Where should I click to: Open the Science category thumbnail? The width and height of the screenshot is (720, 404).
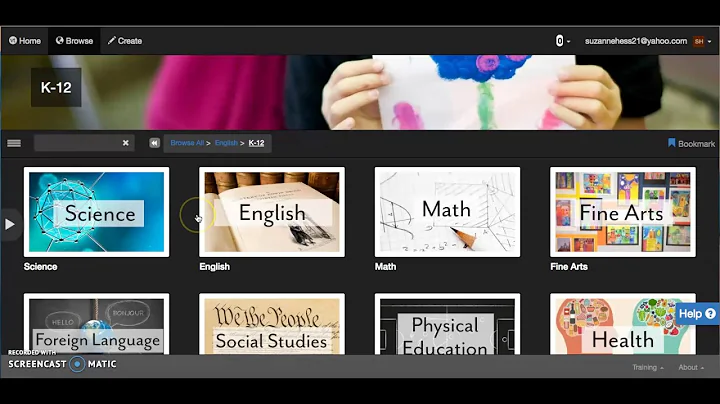click(x=96, y=212)
